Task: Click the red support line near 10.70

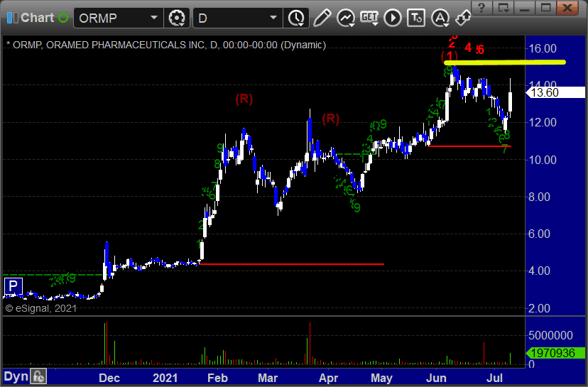Action: (469, 146)
